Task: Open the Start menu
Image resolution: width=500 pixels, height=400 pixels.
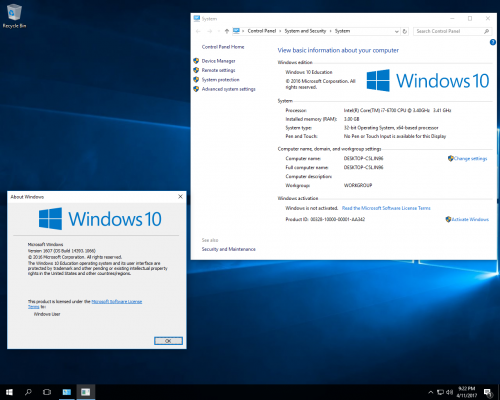Action: coord(9,392)
